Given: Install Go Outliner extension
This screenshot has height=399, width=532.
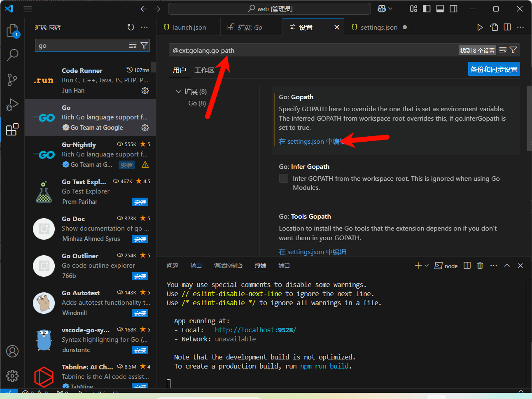Looking at the screenshot, I should click(x=140, y=276).
